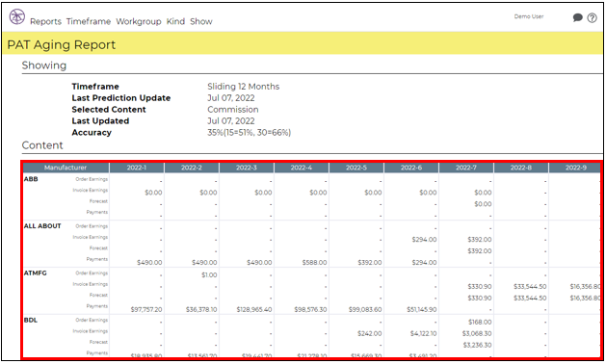Click ATMFG Order Earnings label
The image size is (606, 364).
coord(92,273)
